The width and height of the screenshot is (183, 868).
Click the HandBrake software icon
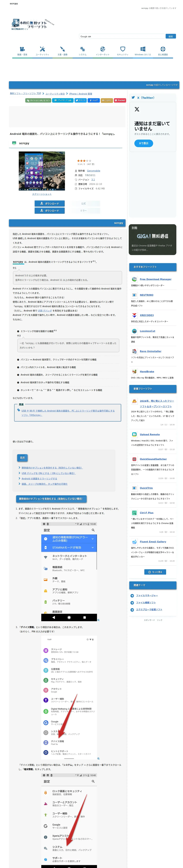(134, 371)
